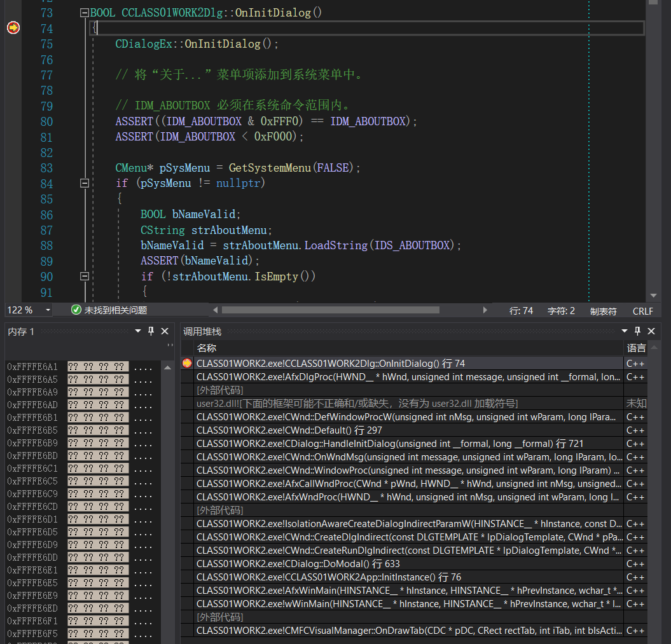
Task: Click the current frame arrow icon in call stack
Action: click(187, 363)
